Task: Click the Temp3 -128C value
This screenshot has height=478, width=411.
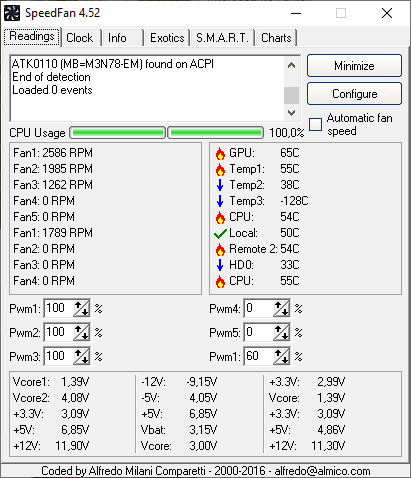Action: [294, 201]
